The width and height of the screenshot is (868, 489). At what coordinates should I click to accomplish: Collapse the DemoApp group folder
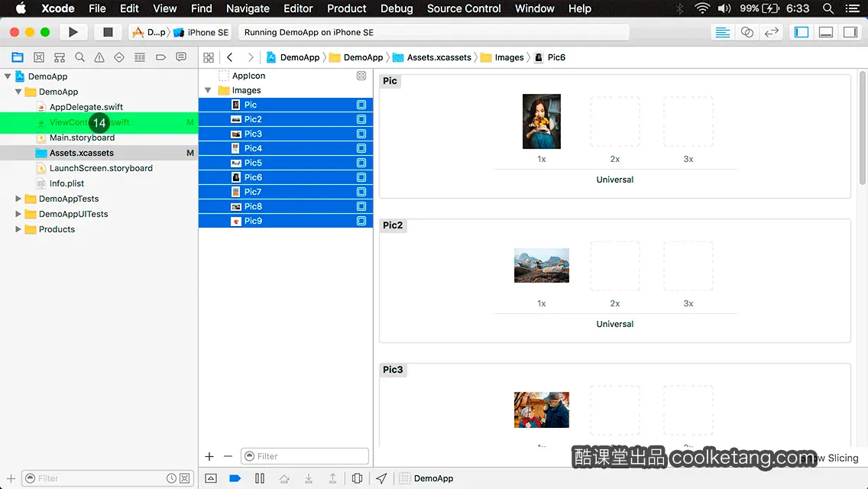18,92
